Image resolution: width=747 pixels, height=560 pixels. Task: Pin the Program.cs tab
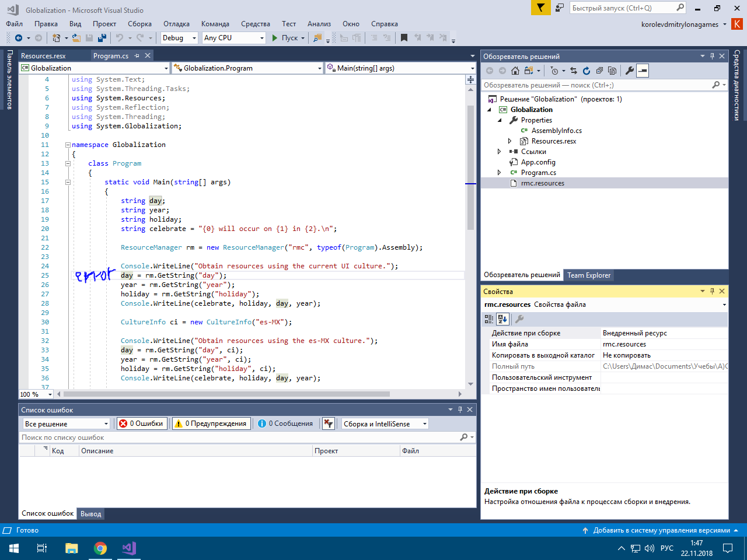tap(137, 56)
